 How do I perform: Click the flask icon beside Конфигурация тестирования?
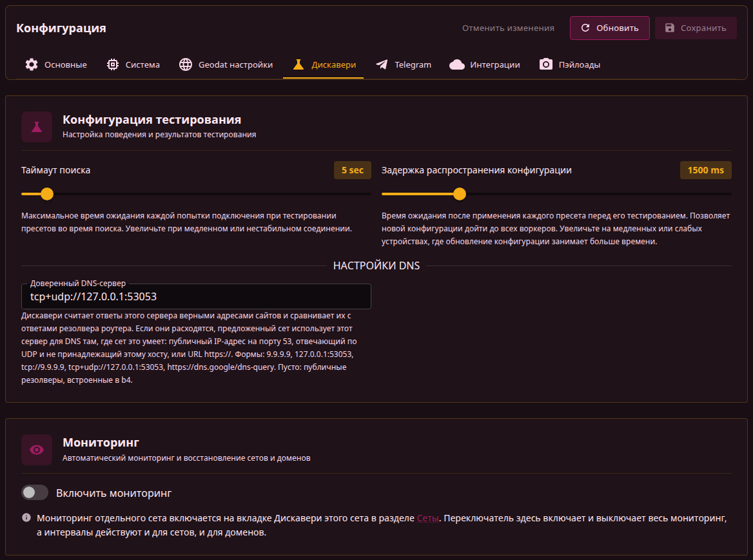[x=37, y=127]
